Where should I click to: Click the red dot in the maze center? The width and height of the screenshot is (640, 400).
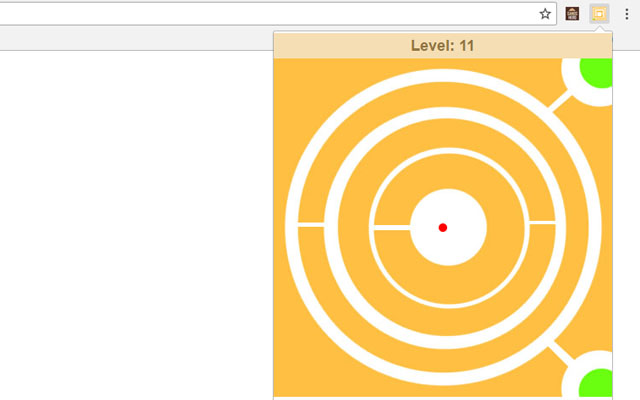[443, 228]
